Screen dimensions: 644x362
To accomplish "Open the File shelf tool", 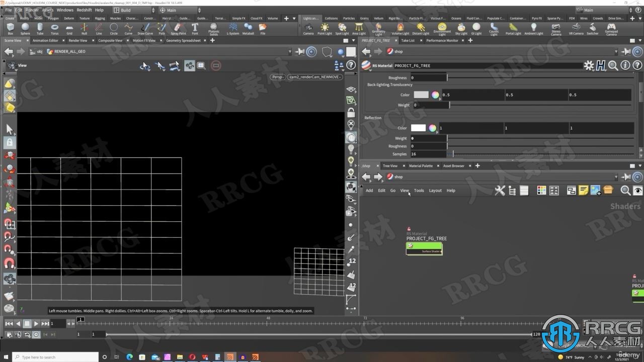I will click(263, 29).
